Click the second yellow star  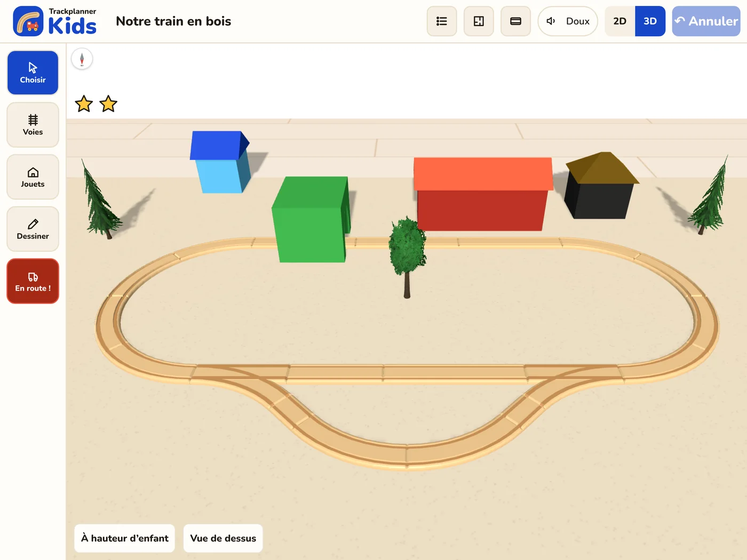tap(108, 104)
